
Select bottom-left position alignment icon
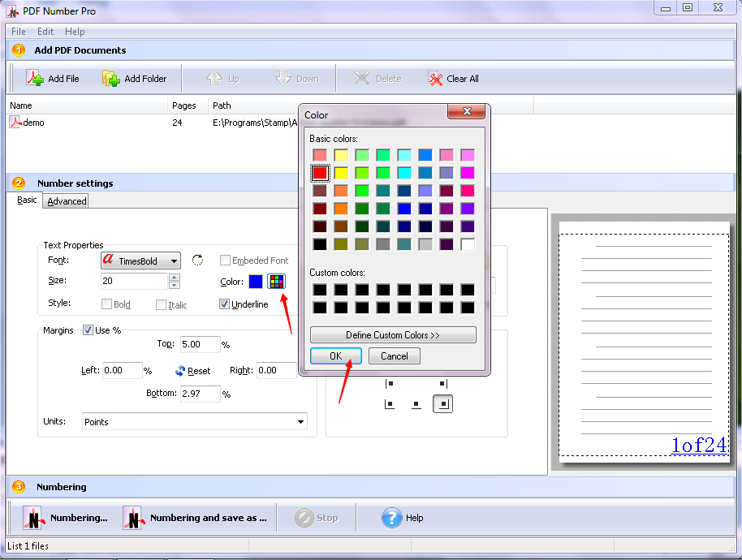[390, 404]
